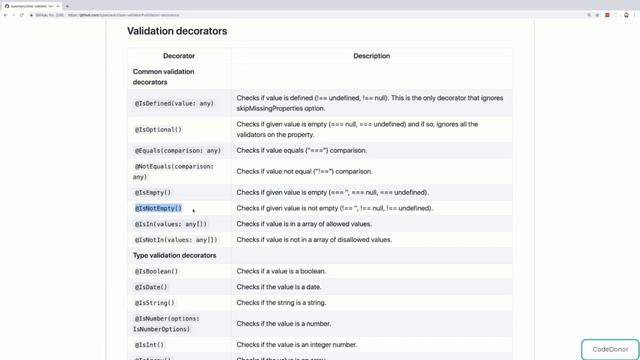
Task: Click the red browser extension icon
Action: (x=607, y=15)
